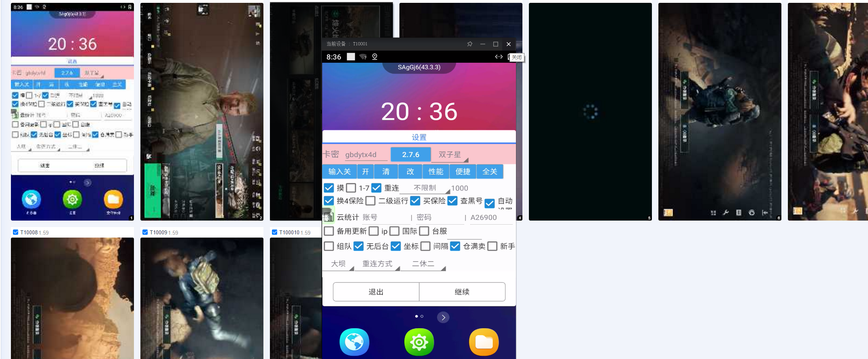Pin the T10001 device window

(469, 44)
